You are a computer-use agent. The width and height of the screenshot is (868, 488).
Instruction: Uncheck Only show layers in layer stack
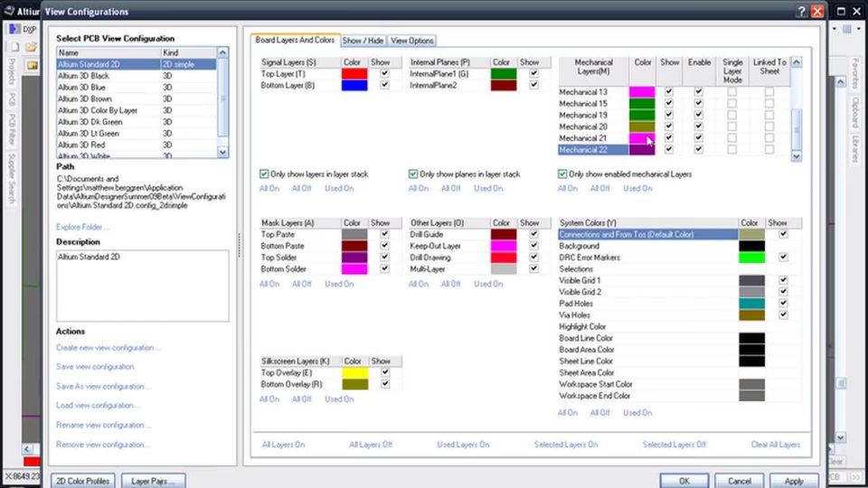click(264, 174)
